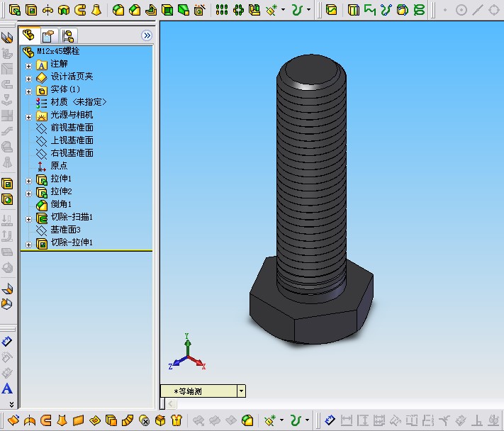504x431 pixels.
Task: Click the horizontal scrollbar left arrow
Action: pyautogui.click(x=171, y=403)
